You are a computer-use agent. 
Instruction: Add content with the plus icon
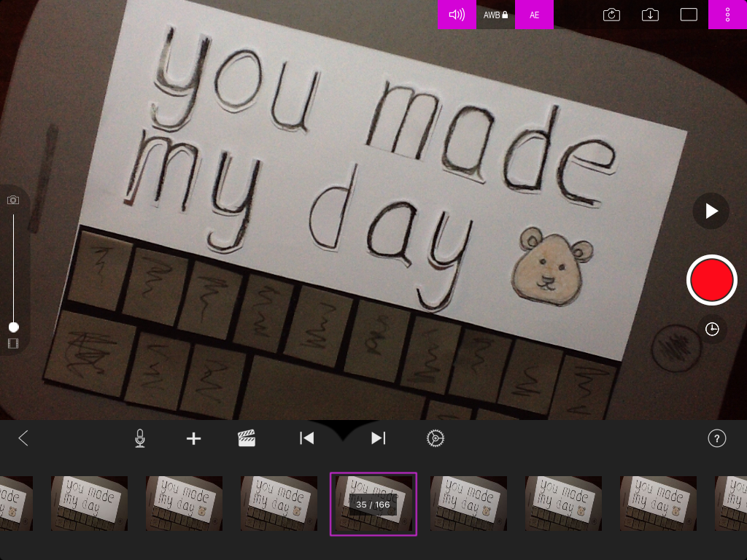point(193,438)
